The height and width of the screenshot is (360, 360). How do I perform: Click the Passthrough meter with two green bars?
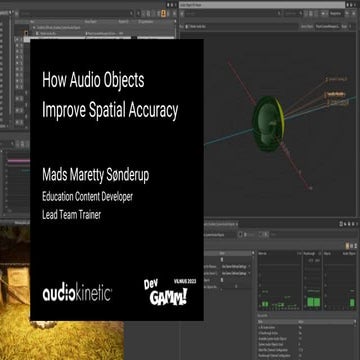[312, 281]
